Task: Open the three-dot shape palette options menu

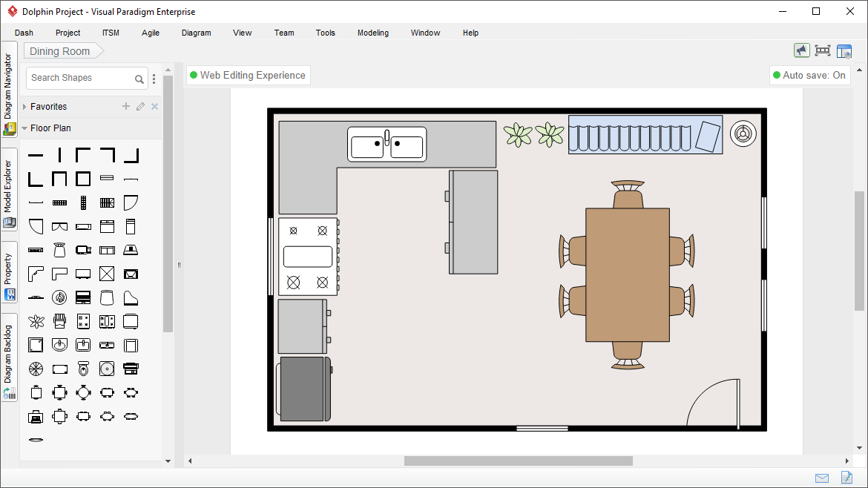Action: (x=154, y=79)
